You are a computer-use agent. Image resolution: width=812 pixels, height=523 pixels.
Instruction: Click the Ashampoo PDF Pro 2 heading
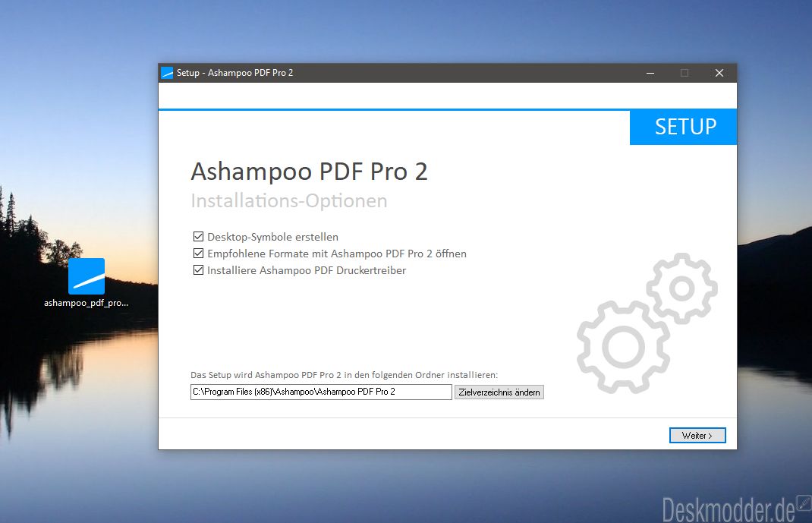pyautogui.click(x=309, y=172)
